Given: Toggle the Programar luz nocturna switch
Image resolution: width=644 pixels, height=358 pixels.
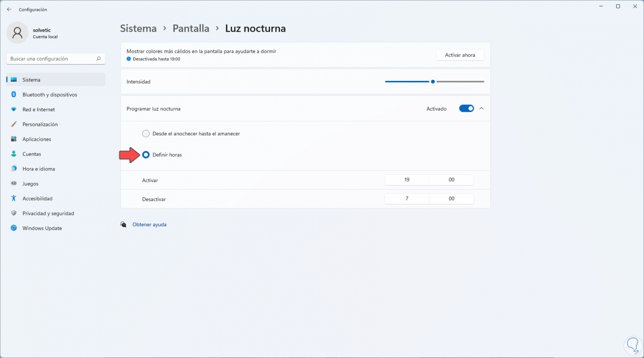Looking at the screenshot, I should coord(466,109).
